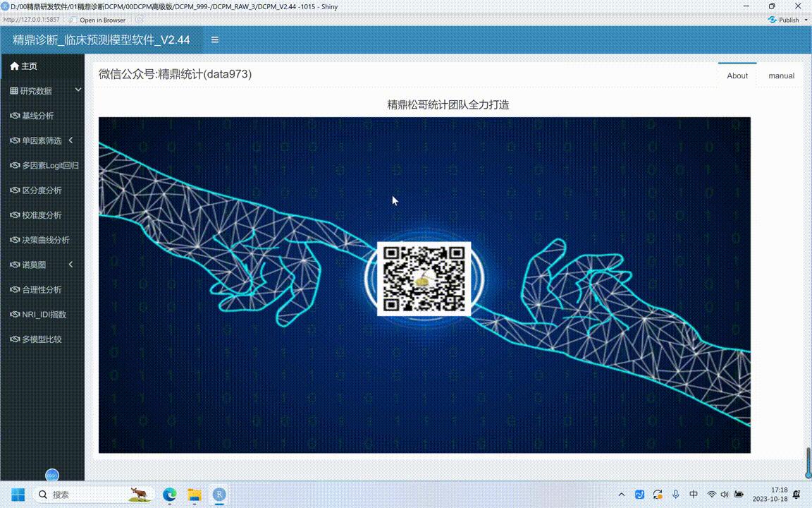812x508 pixels.
Task: Toggle the sidebar with the hamburger icon
Action: tap(214, 40)
